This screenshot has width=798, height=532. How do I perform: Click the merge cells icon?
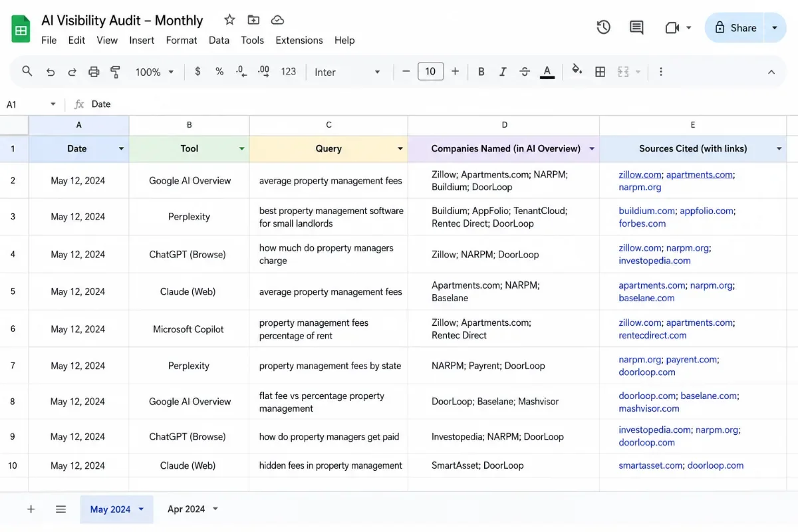(623, 72)
